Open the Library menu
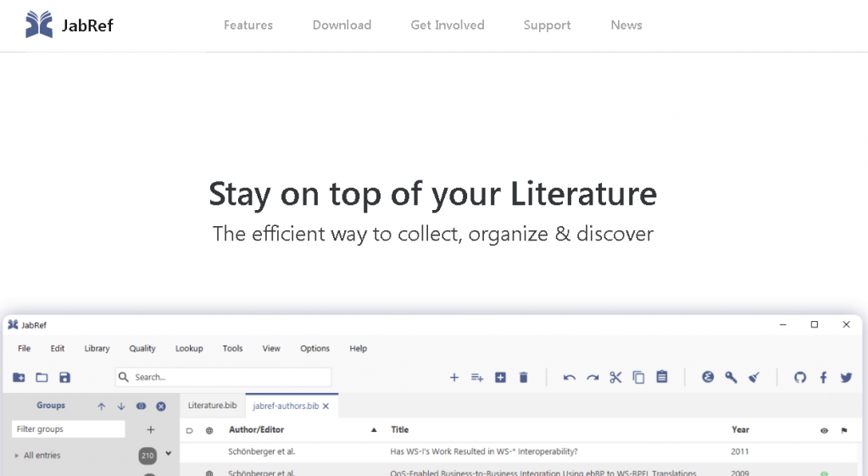Screen dimensions: 868x476 click(97, 348)
